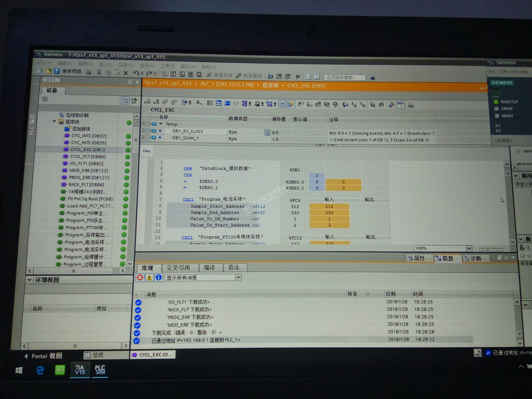Toggle information messages filter icon
Screen dimensions: 532x399
pyautogui.click(x=158, y=278)
